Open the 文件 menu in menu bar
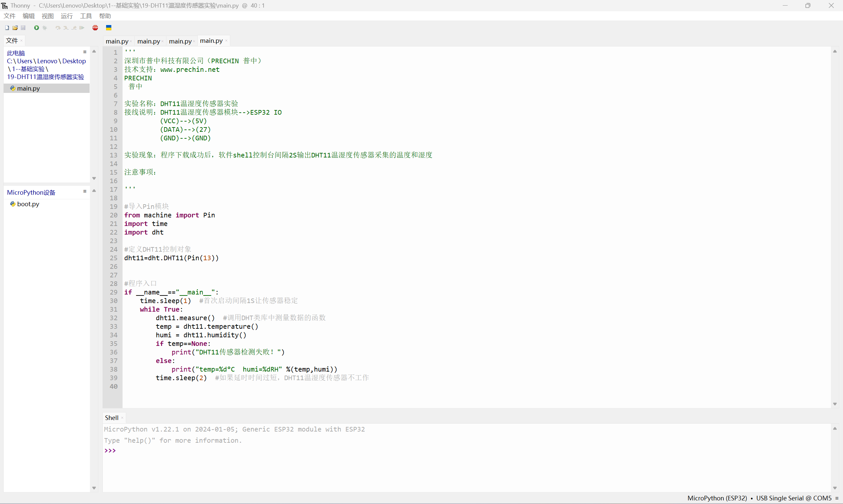 click(10, 16)
